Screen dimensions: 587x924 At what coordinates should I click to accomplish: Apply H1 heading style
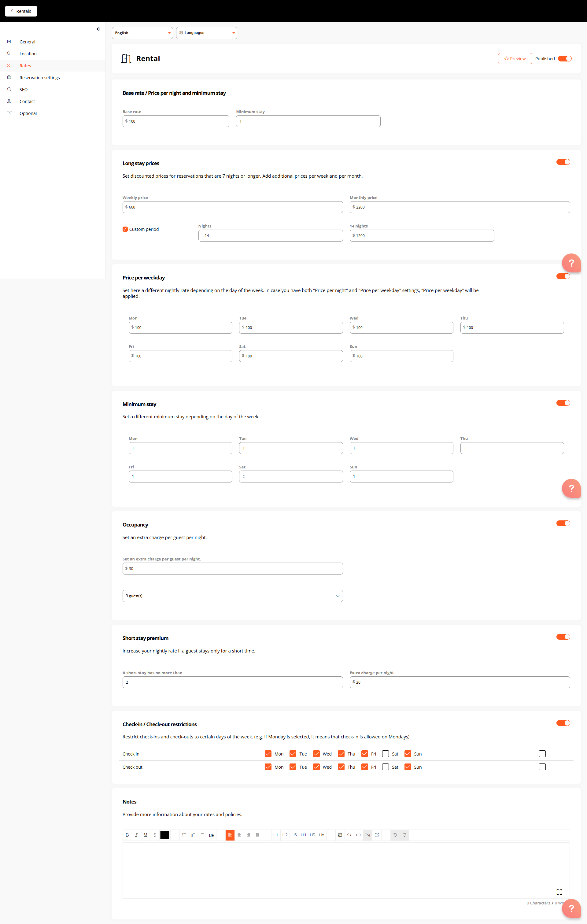pyautogui.click(x=275, y=835)
